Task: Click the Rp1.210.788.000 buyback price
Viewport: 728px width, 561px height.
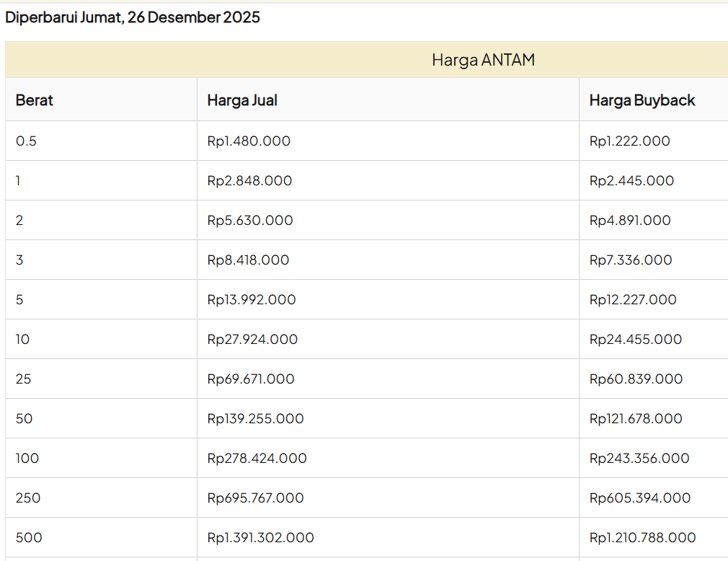Action: (642, 538)
